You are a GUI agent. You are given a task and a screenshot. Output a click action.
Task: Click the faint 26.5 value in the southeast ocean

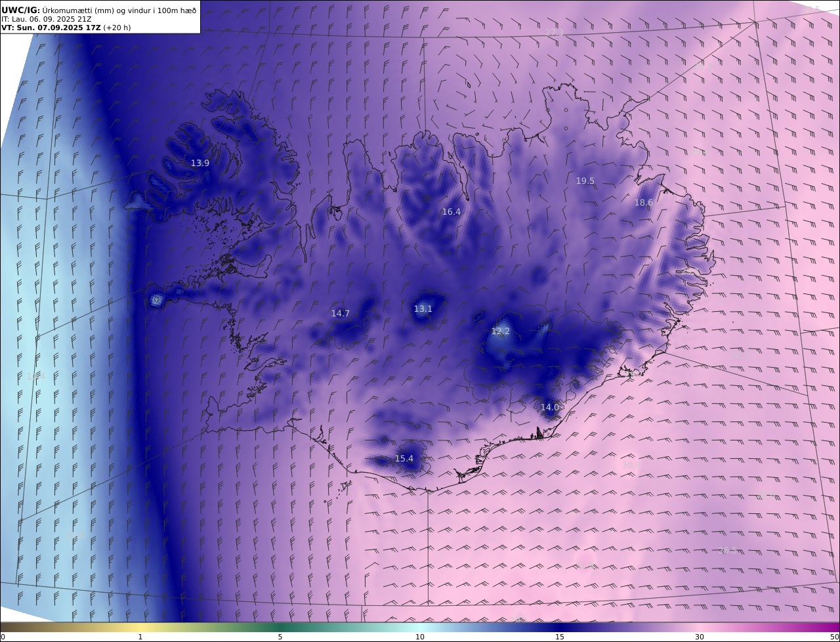tap(728, 550)
